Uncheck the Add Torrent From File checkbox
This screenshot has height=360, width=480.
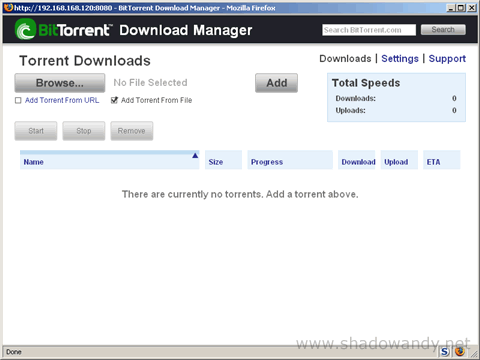(x=114, y=100)
